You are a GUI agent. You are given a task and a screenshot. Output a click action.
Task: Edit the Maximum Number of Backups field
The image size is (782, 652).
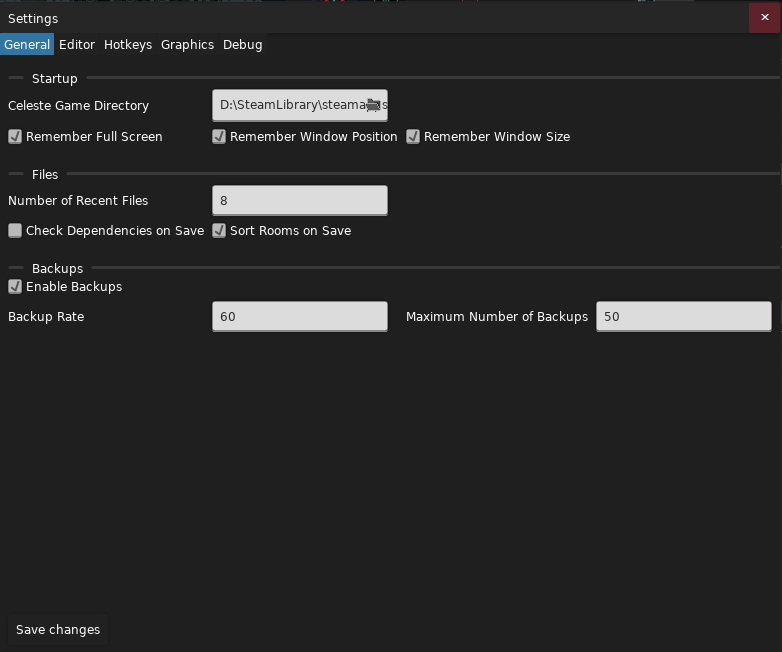pyautogui.click(x=683, y=317)
